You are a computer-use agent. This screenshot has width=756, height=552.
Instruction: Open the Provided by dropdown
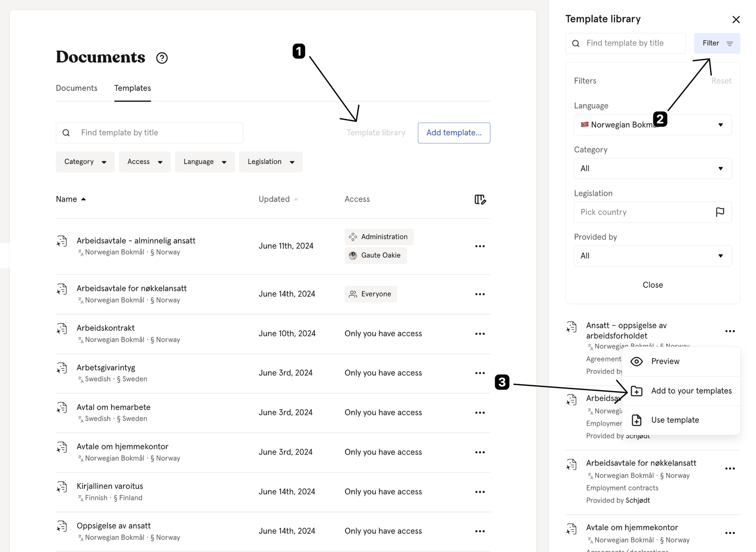[652, 256]
